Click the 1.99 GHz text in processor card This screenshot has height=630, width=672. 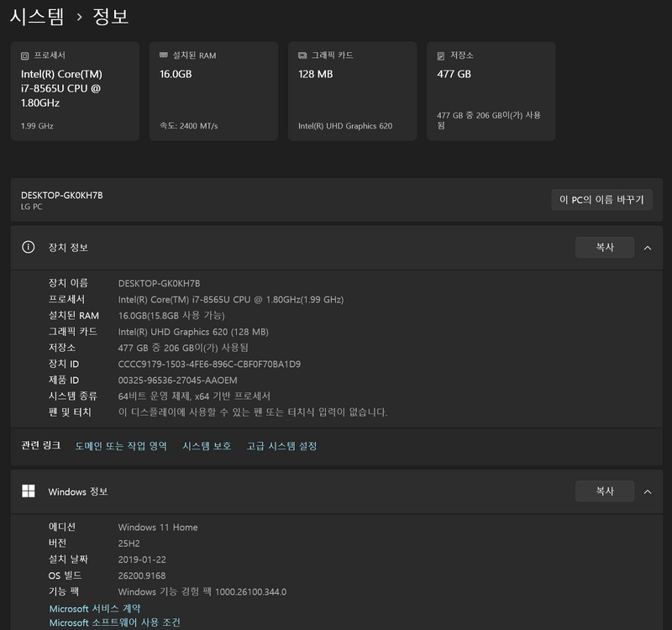click(37, 126)
